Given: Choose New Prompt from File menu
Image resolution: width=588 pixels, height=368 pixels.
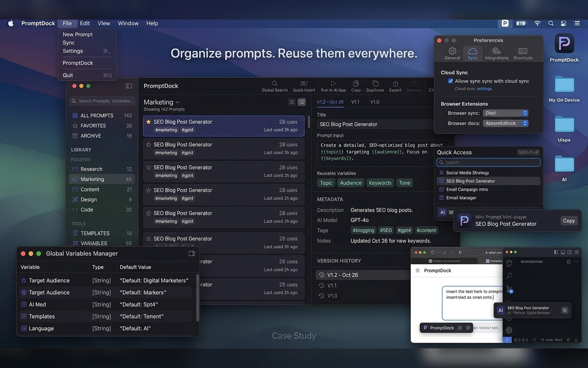Looking at the screenshot, I should click(77, 34).
